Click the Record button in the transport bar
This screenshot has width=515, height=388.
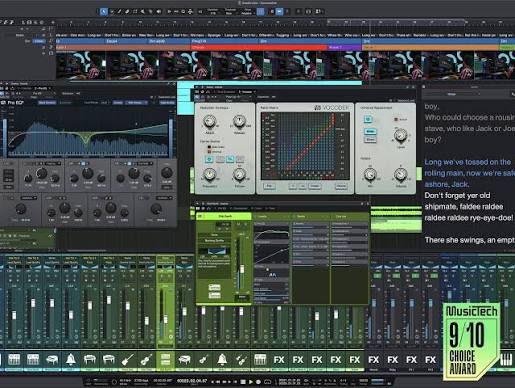(x=258, y=381)
